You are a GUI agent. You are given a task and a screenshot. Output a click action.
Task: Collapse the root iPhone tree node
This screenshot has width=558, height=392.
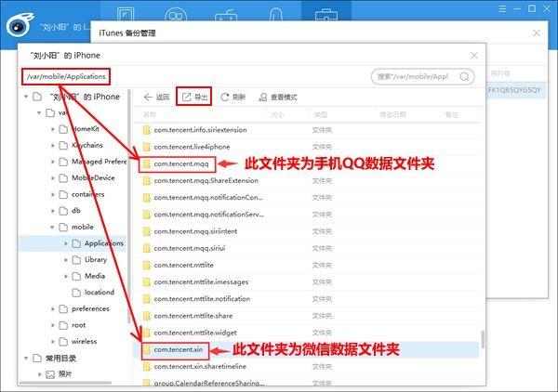coord(26,97)
